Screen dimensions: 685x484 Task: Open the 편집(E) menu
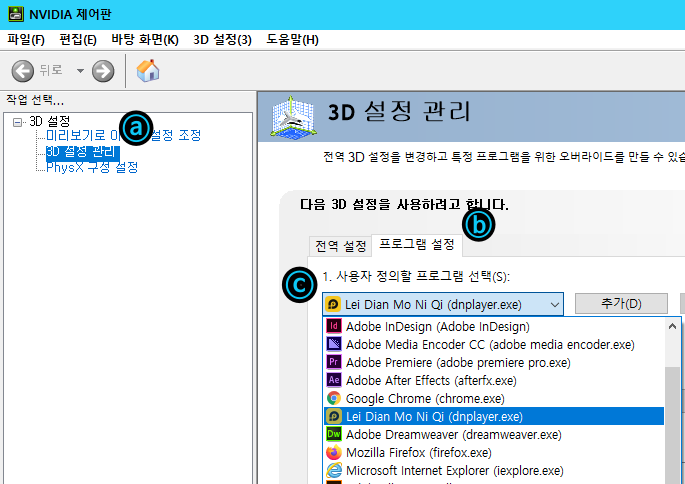click(78, 40)
